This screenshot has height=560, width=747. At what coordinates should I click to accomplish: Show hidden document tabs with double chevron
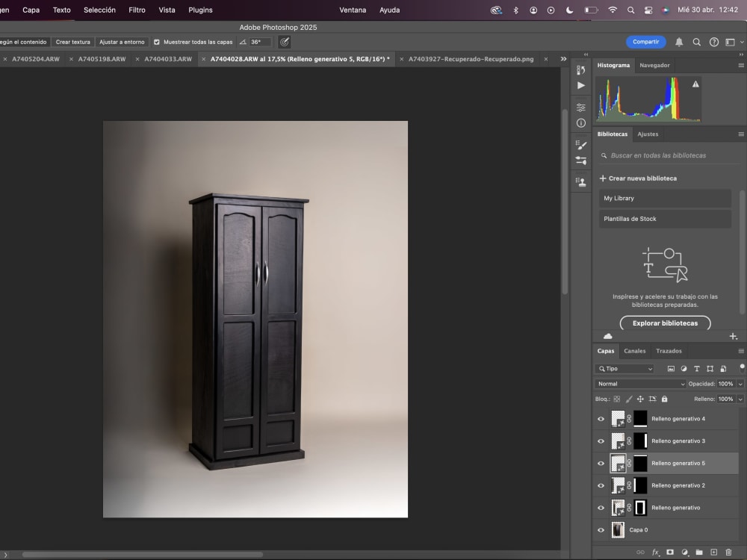tap(563, 59)
